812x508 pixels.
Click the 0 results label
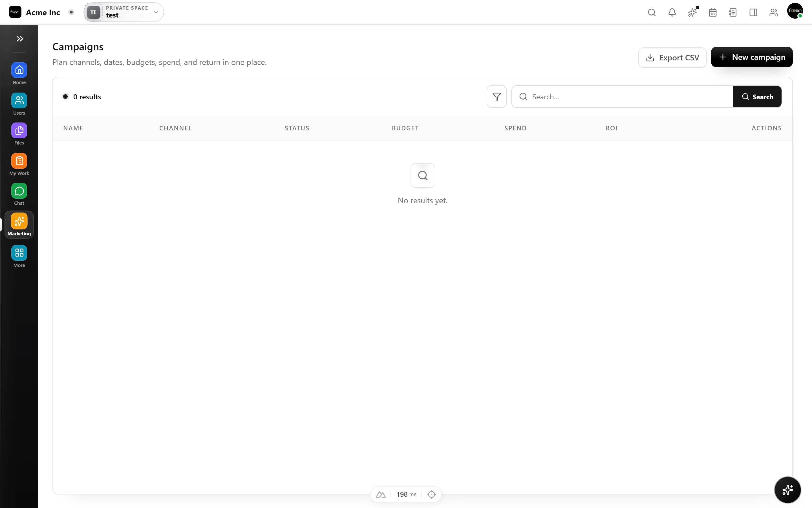click(x=87, y=97)
